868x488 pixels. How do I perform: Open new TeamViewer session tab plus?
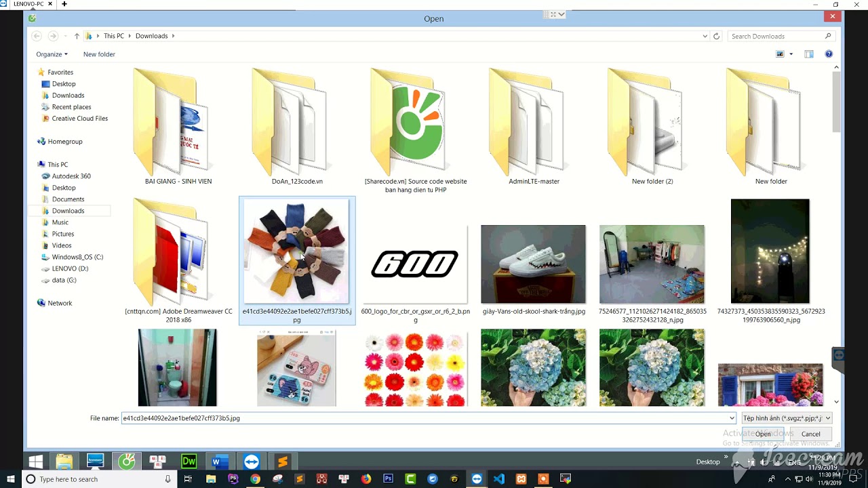point(64,4)
